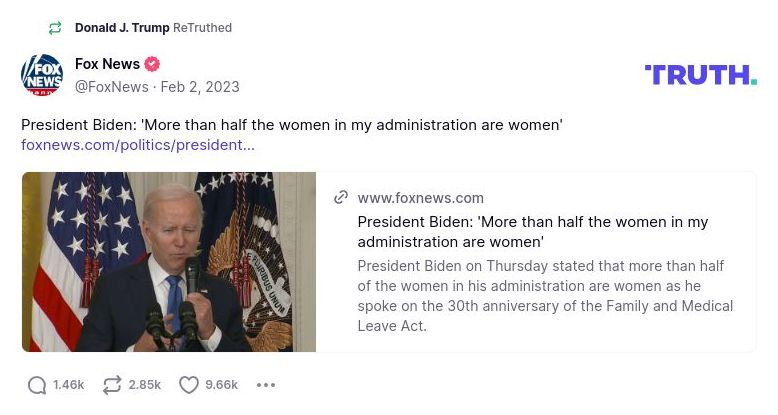This screenshot has width=778, height=415.
Task: Open Donald J. Trump's profile name link
Action: click(122, 28)
